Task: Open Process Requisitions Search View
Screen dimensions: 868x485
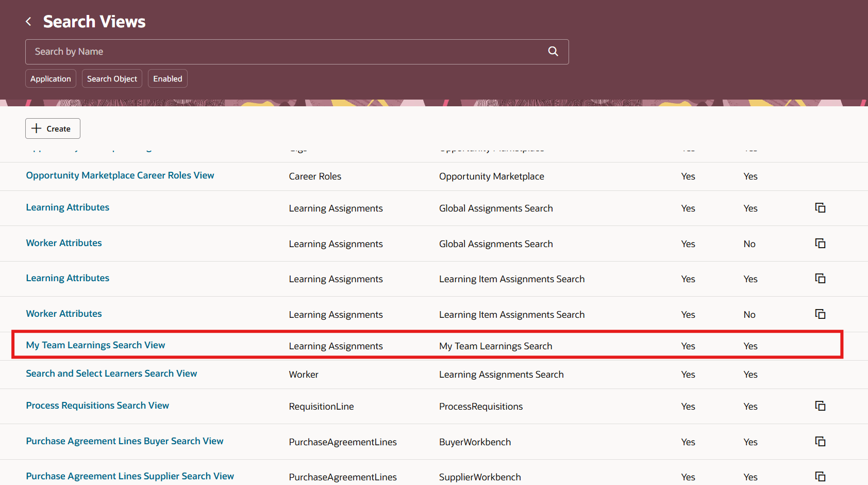Action: click(x=97, y=405)
